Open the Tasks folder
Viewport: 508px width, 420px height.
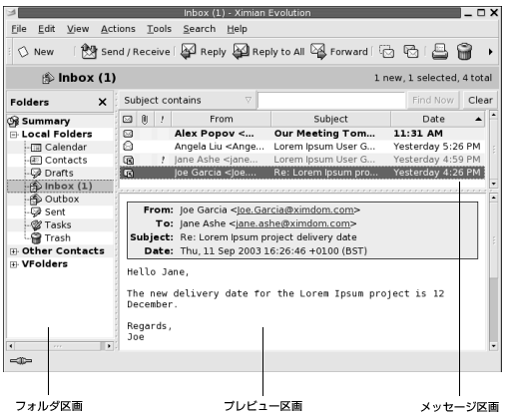click(x=51, y=225)
